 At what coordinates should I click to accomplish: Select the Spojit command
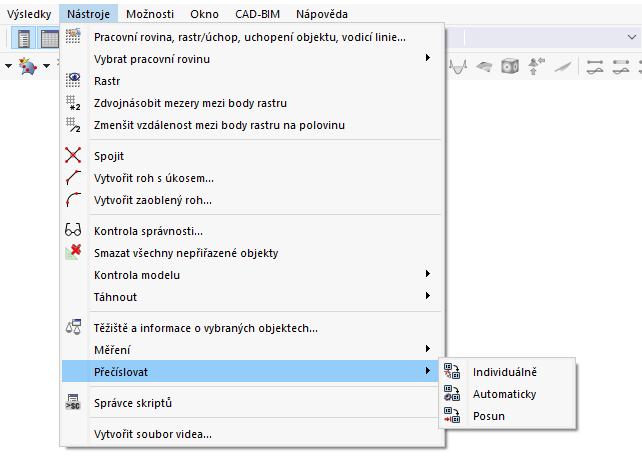252,156
